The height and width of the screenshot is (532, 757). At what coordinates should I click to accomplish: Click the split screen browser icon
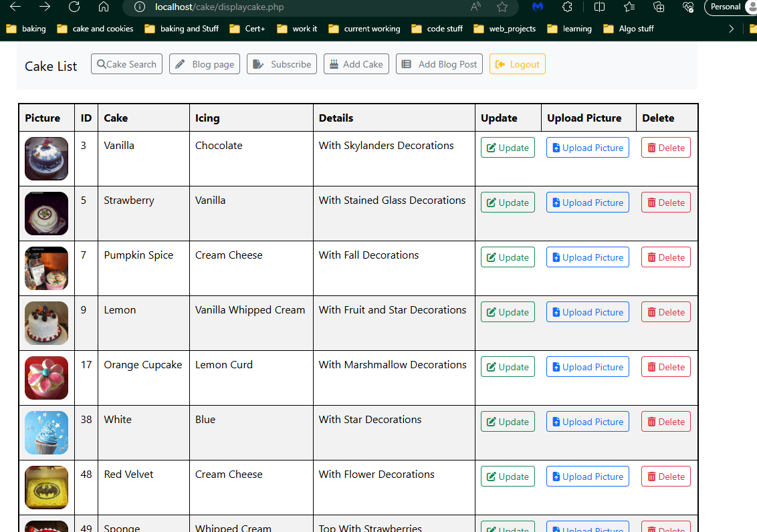600,7
